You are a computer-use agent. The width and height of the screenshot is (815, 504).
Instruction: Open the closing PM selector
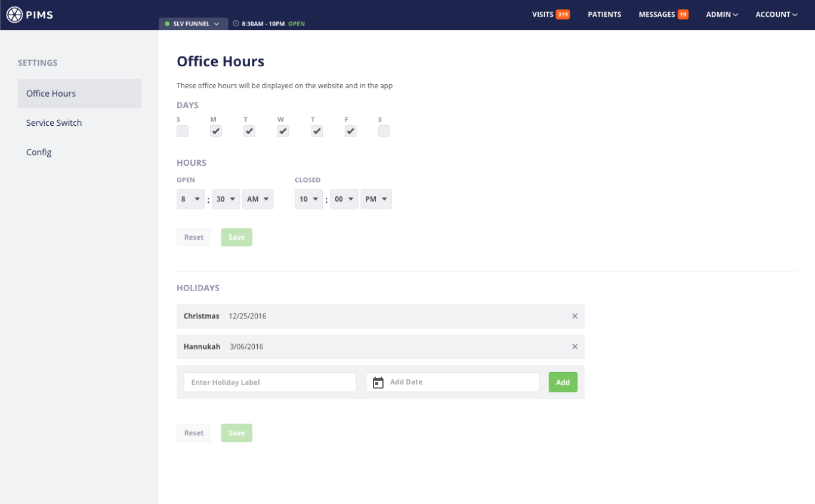click(x=376, y=199)
